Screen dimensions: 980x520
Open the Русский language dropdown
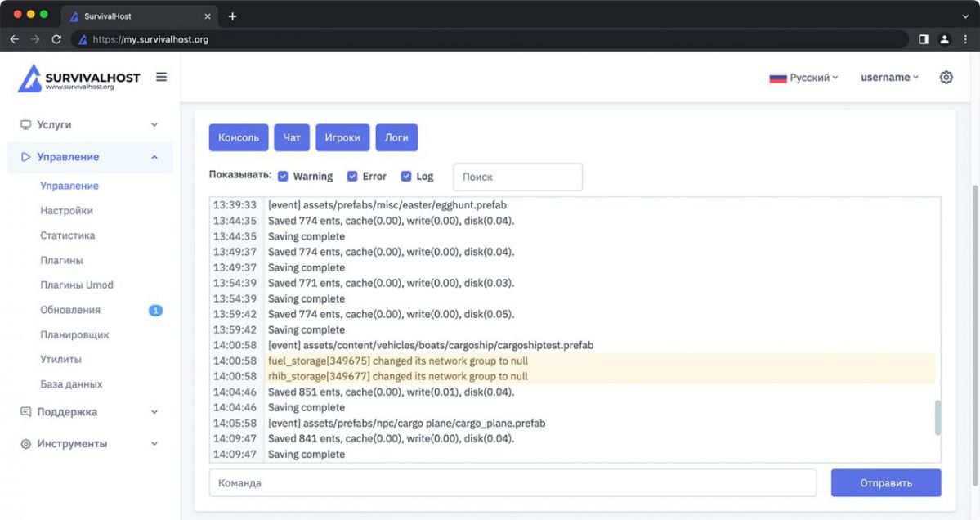803,78
